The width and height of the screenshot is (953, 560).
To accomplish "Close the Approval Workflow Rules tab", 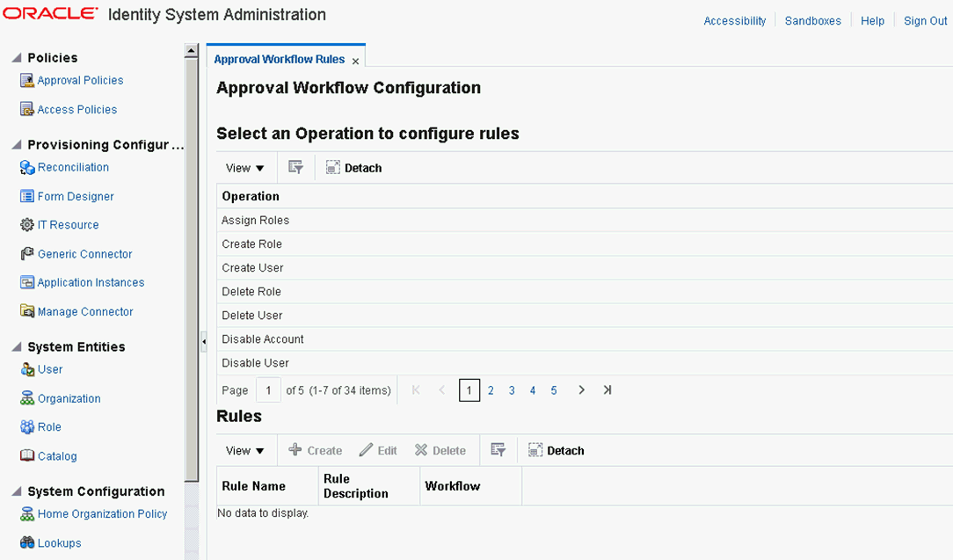I will (355, 61).
